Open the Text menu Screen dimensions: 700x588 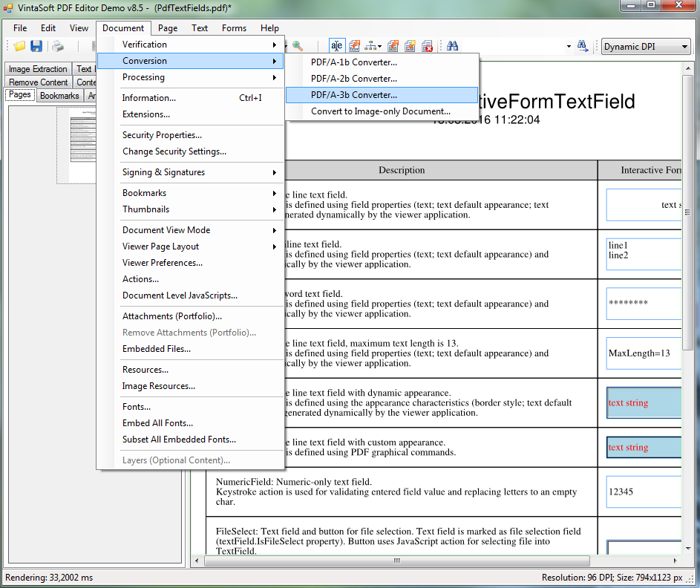tap(200, 28)
